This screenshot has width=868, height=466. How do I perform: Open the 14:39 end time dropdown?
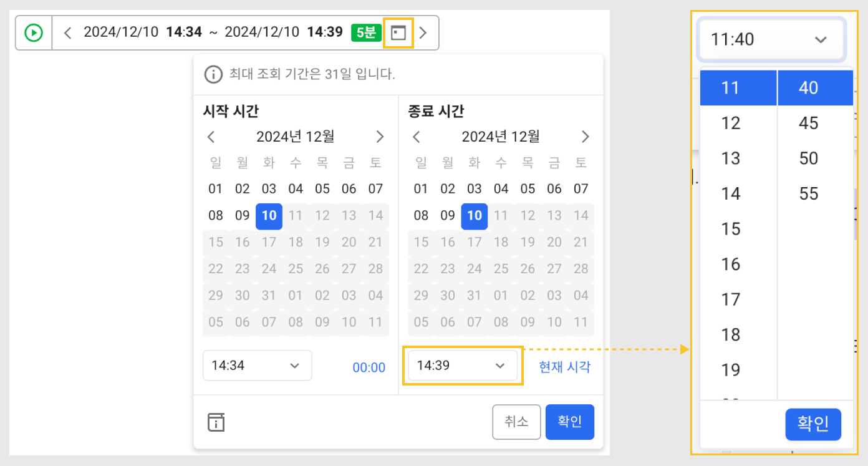coord(462,366)
